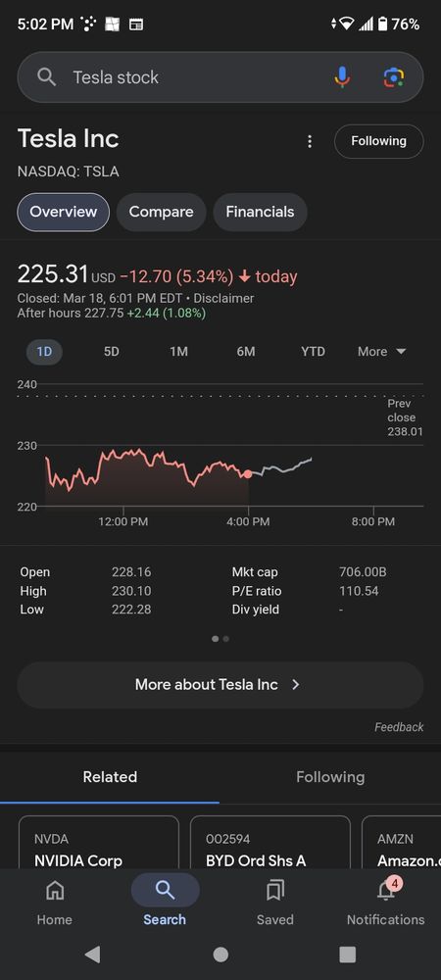Select the 5D chart range
Image resolution: width=441 pixels, height=980 pixels.
[x=111, y=352]
